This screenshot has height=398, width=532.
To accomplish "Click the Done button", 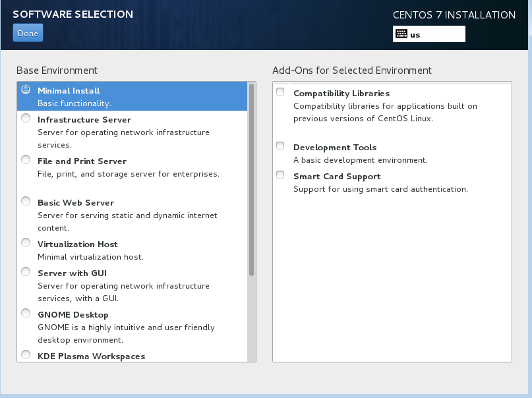I will pos(27,32).
